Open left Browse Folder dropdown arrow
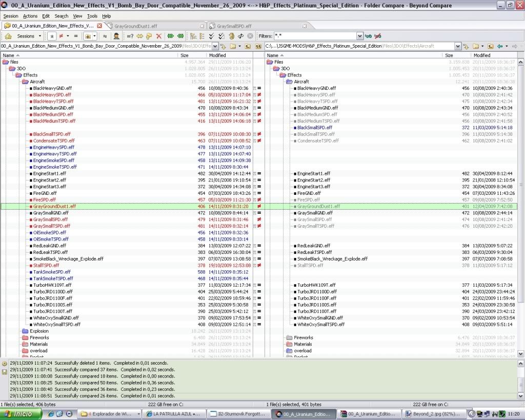525x420 pixels. click(240, 46)
